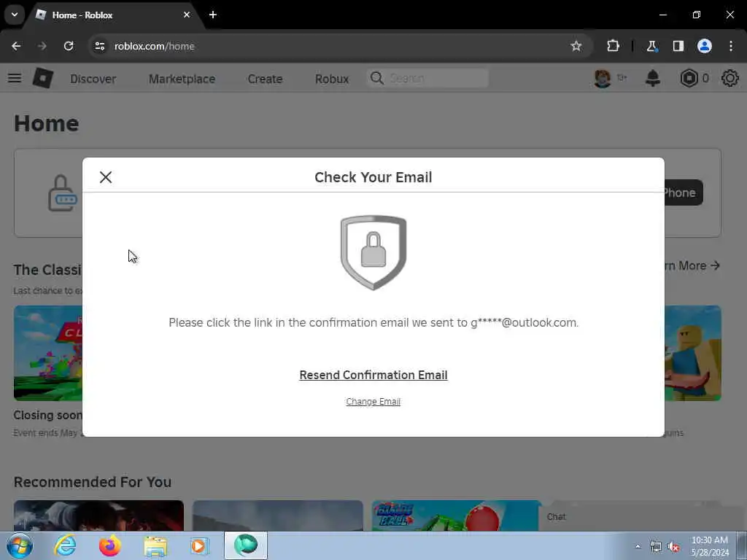Show hidden system tray icons
747x560 pixels.
click(638, 547)
